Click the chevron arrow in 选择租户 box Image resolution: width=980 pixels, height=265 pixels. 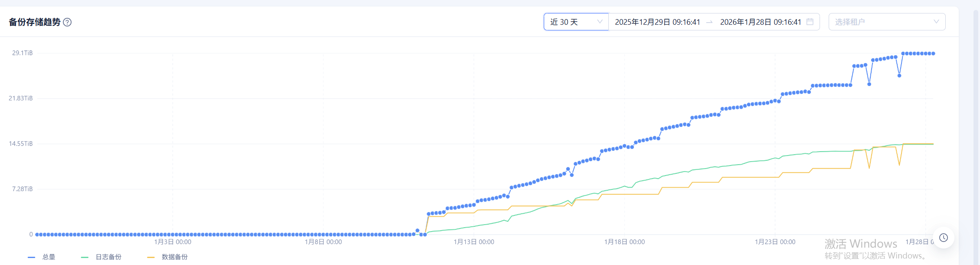[x=936, y=22]
